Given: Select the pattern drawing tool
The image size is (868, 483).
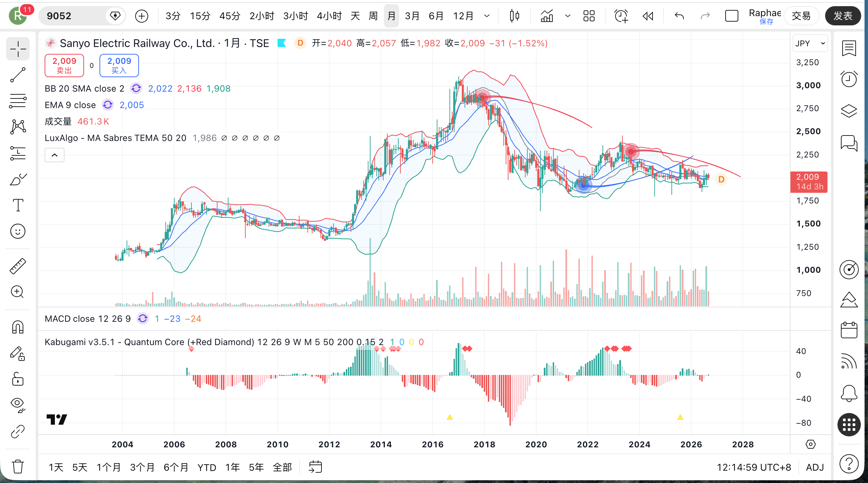Looking at the screenshot, I should tap(18, 127).
